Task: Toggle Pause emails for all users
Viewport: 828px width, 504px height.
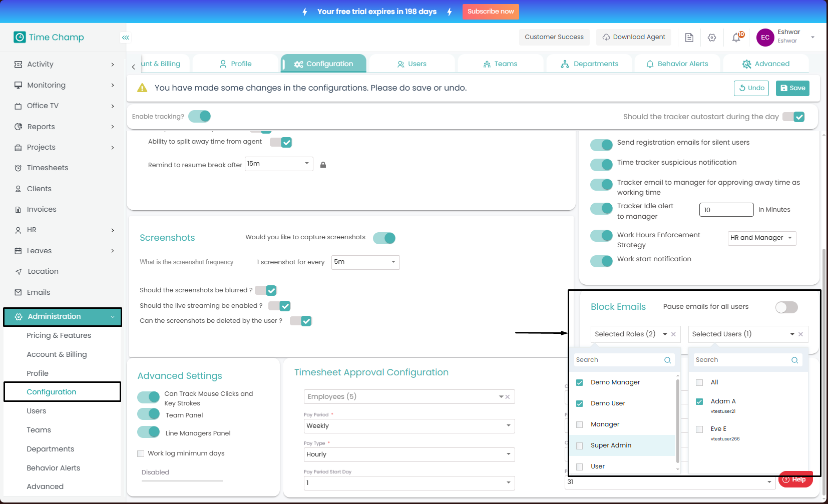Action: tap(786, 307)
